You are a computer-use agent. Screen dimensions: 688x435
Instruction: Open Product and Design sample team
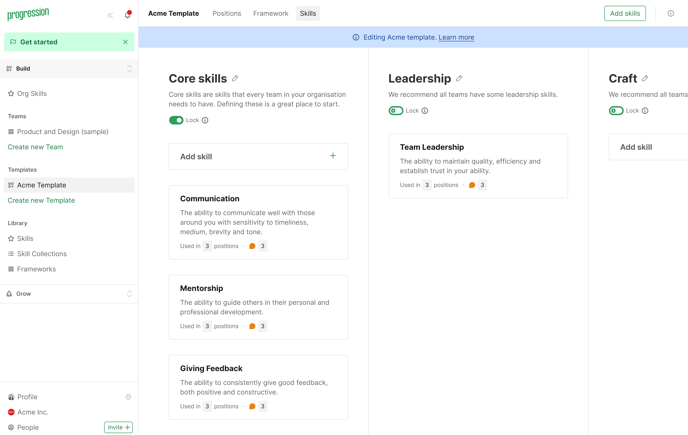pyautogui.click(x=62, y=132)
